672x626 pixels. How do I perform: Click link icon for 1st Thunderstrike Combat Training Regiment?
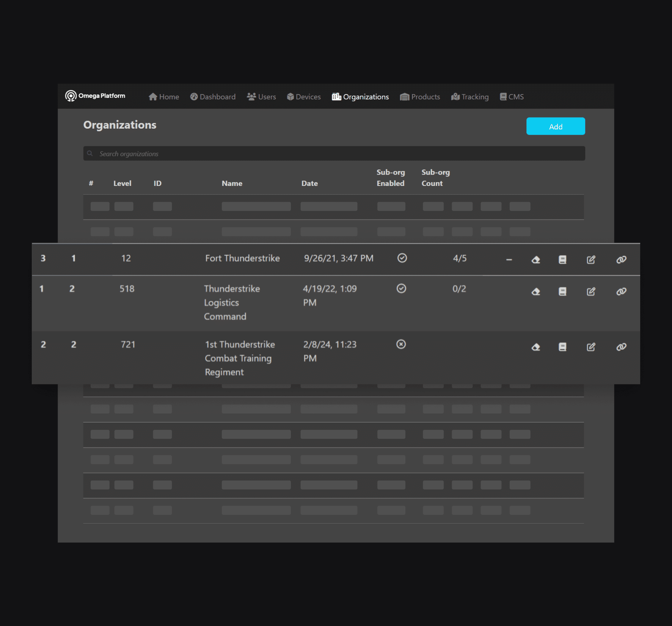(621, 347)
